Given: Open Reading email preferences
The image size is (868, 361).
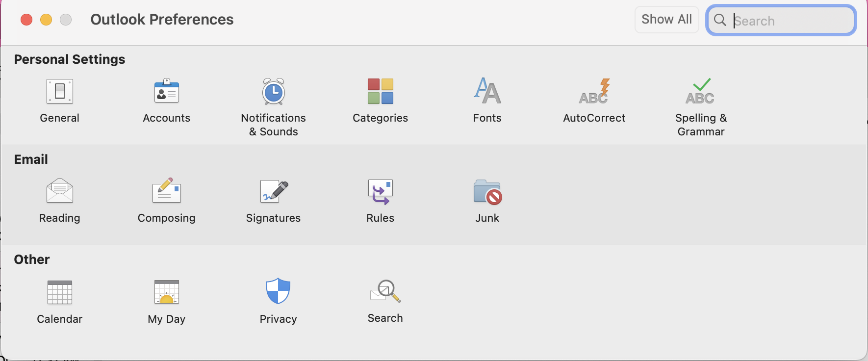Looking at the screenshot, I should (59, 191).
